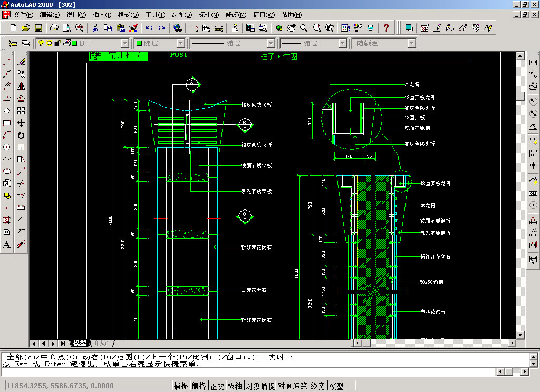Toggle 捕捉 snap mode

click(x=181, y=386)
